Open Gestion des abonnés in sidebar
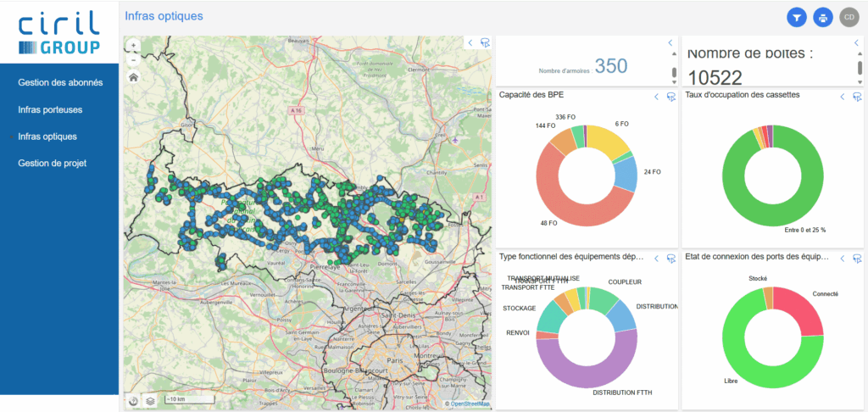 coord(60,82)
